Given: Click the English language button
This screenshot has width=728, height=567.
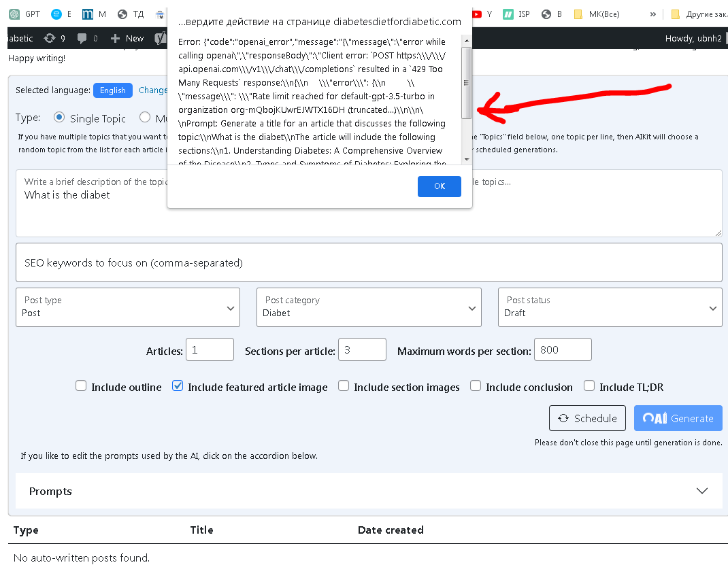Looking at the screenshot, I should point(113,90).
